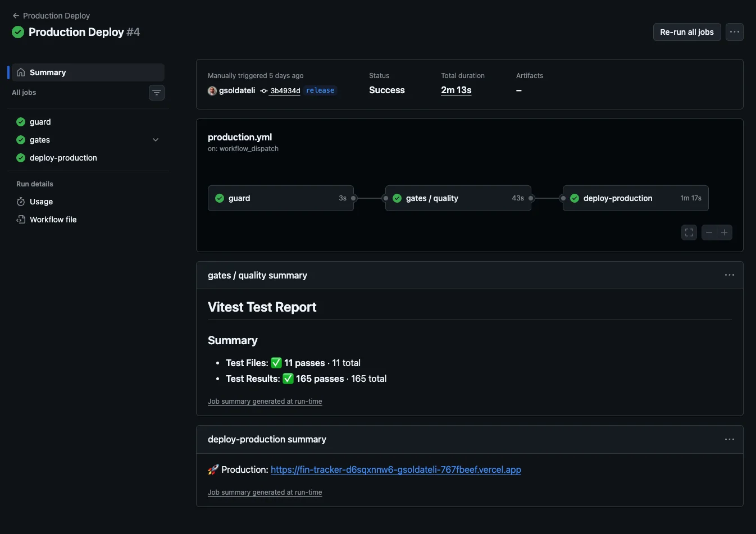Screen dimensions: 756x534
Task: Open gates / quality summary ellipsis menu
Action: 730,275
